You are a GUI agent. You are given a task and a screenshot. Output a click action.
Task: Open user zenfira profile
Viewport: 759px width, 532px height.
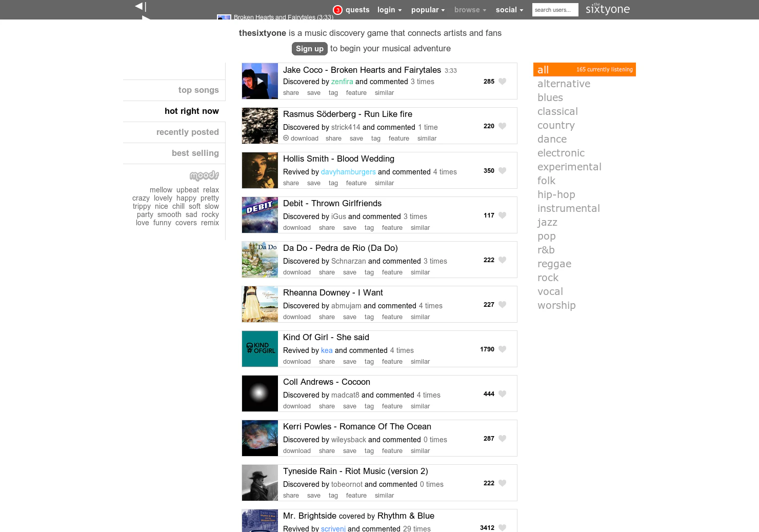[x=342, y=82]
